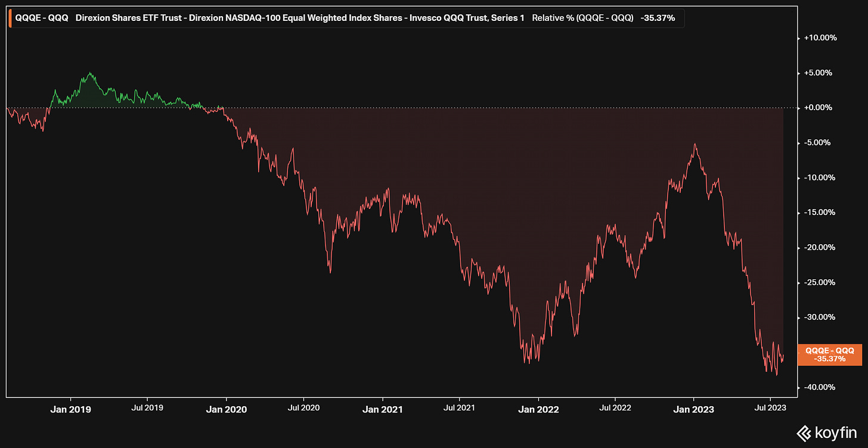Image resolution: width=868 pixels, height=448 pixels.
Task: Click the Jul 2022 x-axis label
Action: 615,409
